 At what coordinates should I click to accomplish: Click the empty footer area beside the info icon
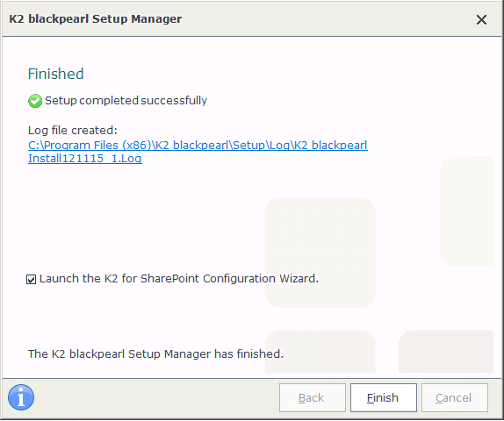(x=155, y=397)
